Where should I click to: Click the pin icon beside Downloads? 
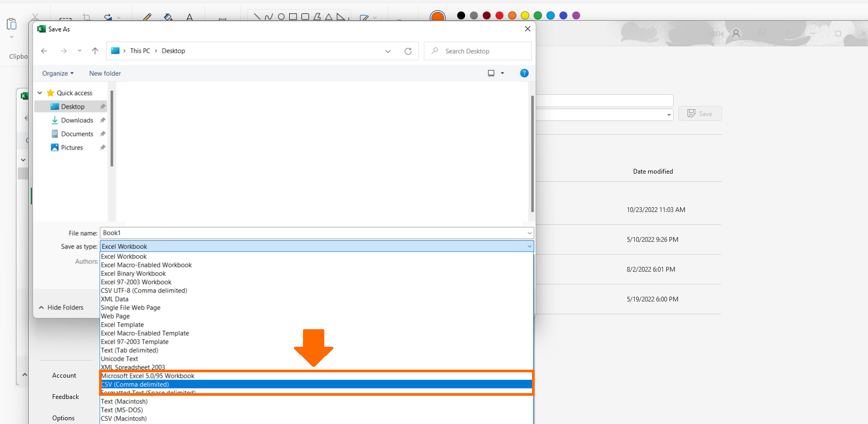pyautogui.click(x=103, y=120)
